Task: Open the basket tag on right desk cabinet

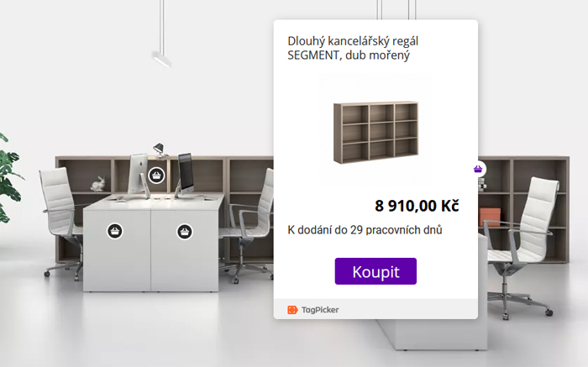Action: tap(184, 232)
